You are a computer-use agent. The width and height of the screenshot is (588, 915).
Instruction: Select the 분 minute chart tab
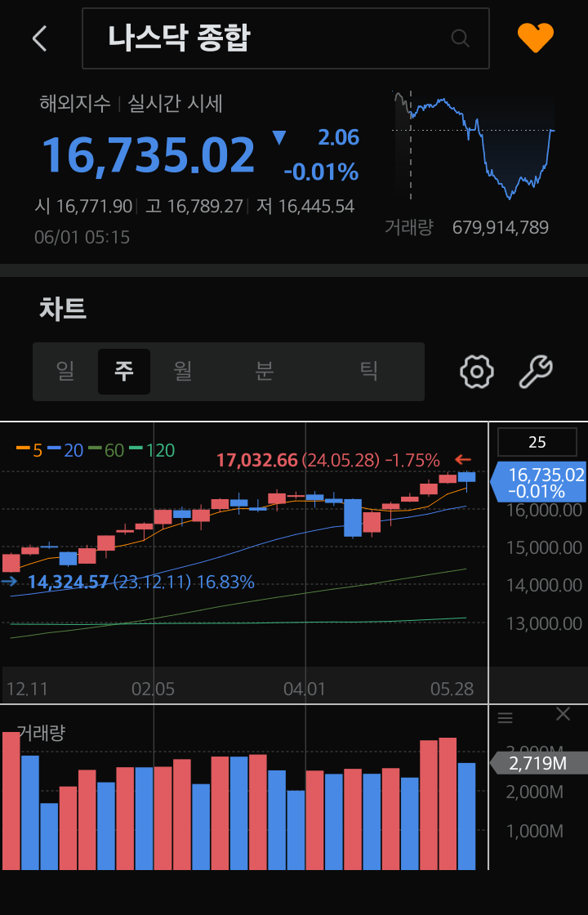(265, 371)
